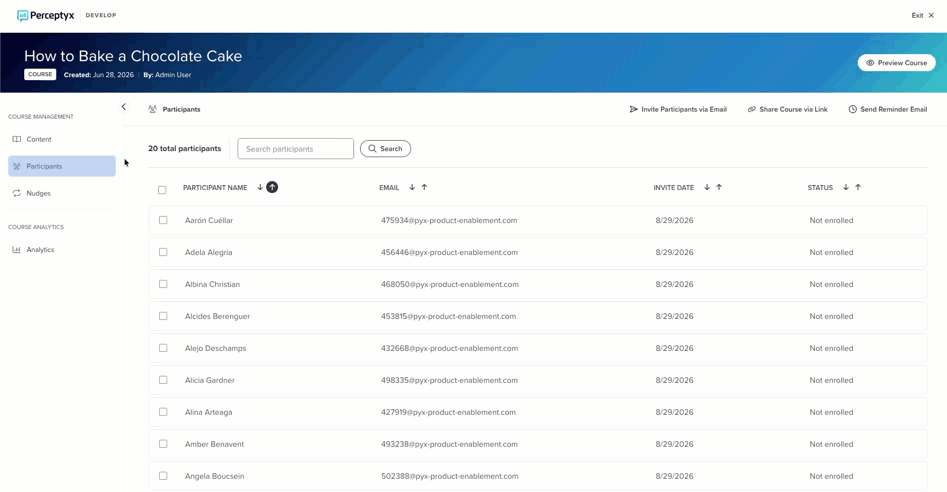The height and width of the screenshot is (492, 947).
Task: Tick the Alcides Berenguer checkbox
Action: pos(163,316)
